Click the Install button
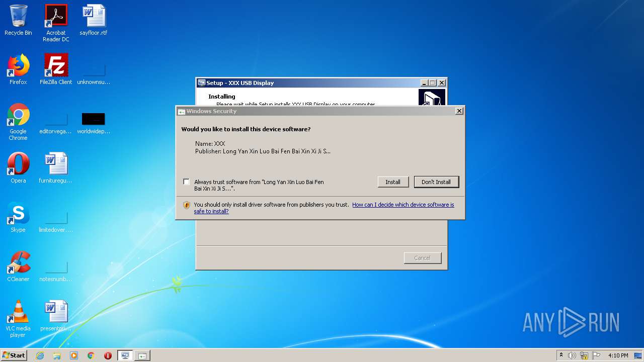The height and width of the screenshot is (362, 644). (393, 182)
